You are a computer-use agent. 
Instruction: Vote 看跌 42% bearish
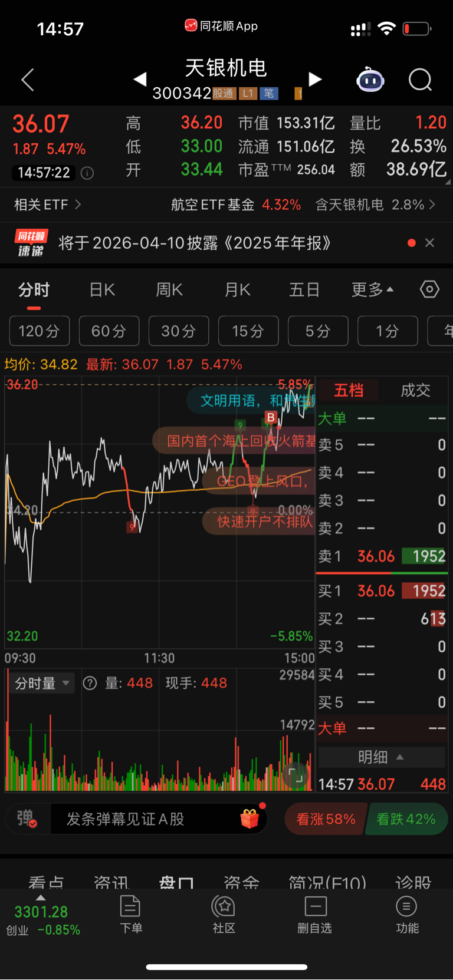[406, 819]
